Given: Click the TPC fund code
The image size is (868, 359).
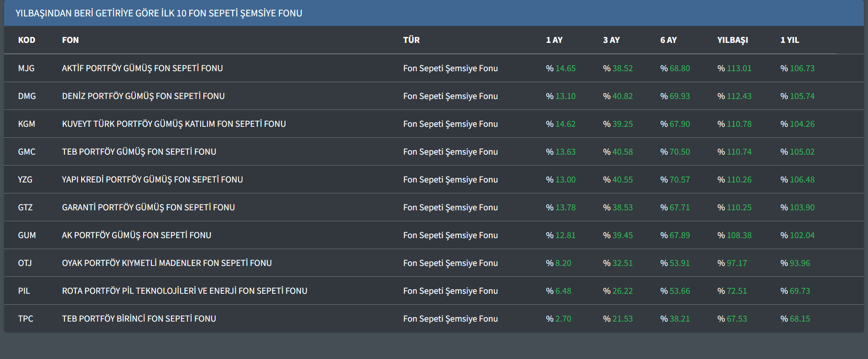Looking at the screenshot, I should pyautogui.click(x=26, y=319).
